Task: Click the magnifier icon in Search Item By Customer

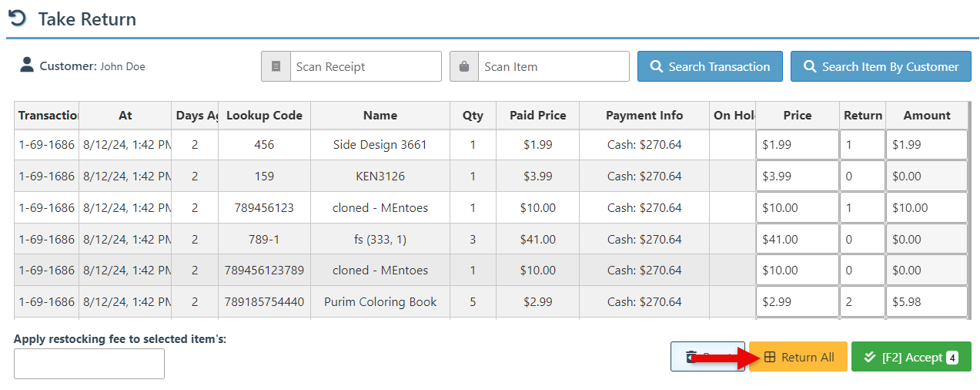Action: click(x=810, y=67)
